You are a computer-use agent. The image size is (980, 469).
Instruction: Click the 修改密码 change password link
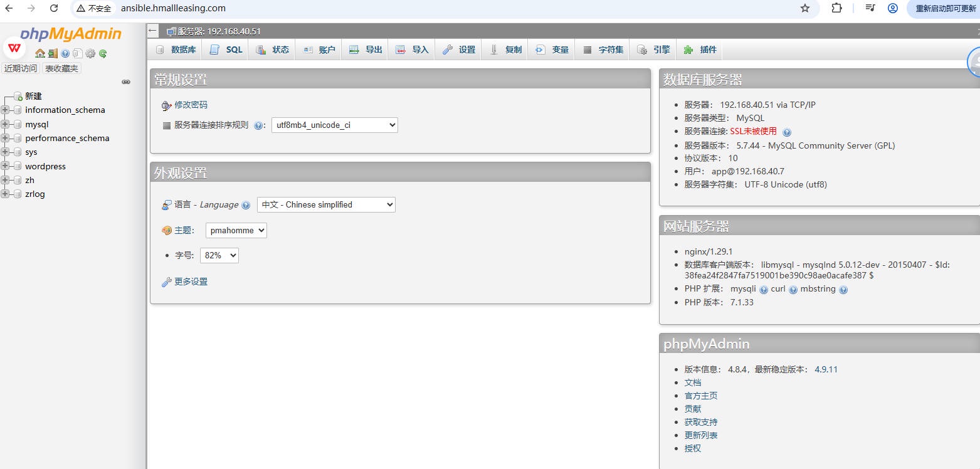point(191,105)
